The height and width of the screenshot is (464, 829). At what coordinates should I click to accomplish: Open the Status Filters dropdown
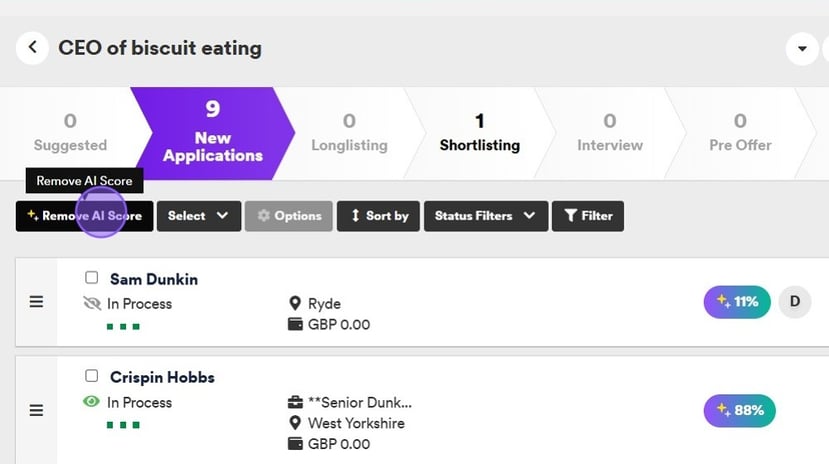485,216
